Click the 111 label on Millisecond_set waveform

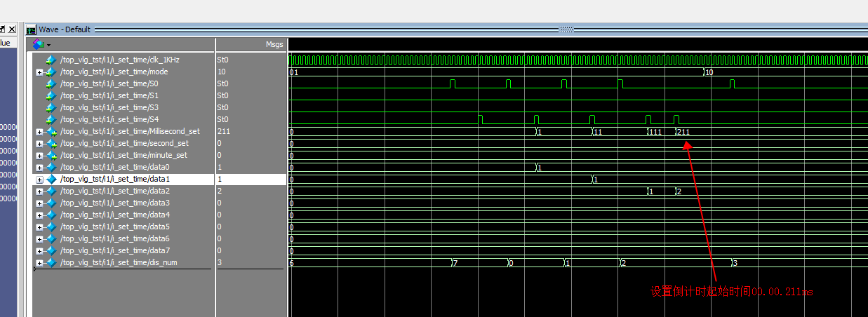coord(656,132)
